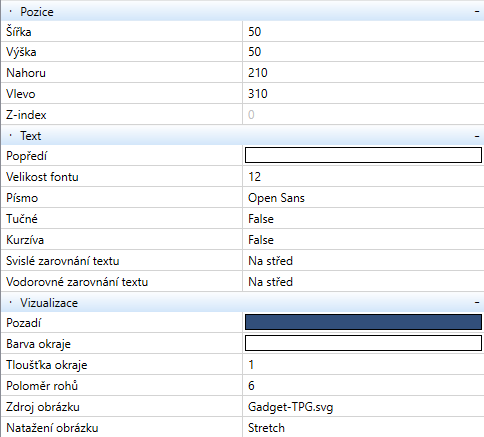
Task: Toggle the Kurzíva False value
Action: (x=363, y=240)
